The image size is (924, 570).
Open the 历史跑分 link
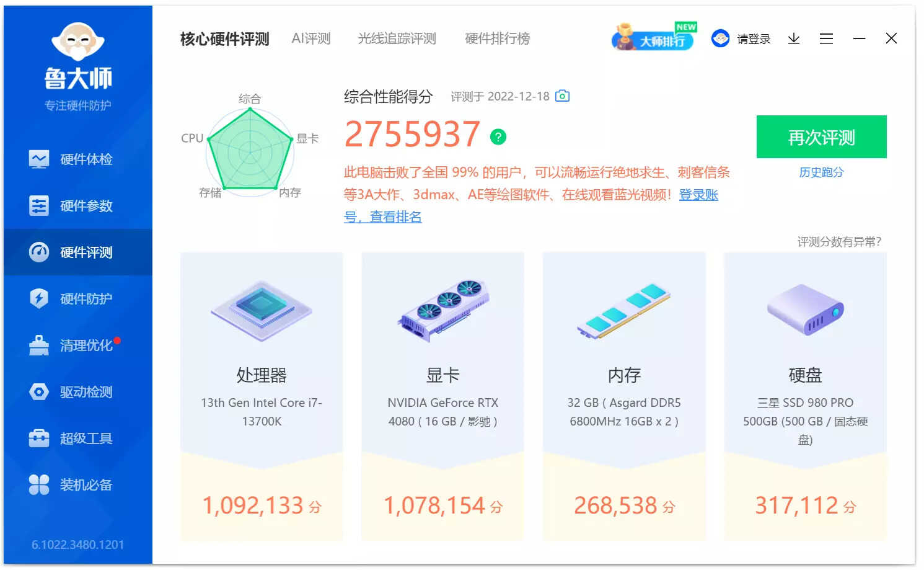point(821,172)
